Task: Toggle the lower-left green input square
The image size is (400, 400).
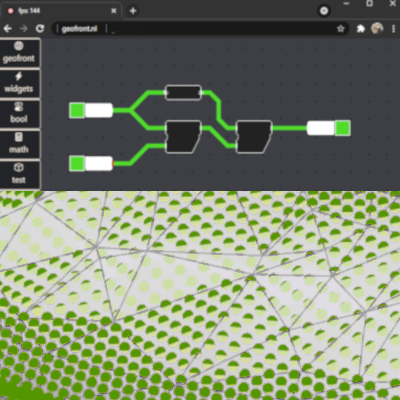Action: (x=77, y=163)
